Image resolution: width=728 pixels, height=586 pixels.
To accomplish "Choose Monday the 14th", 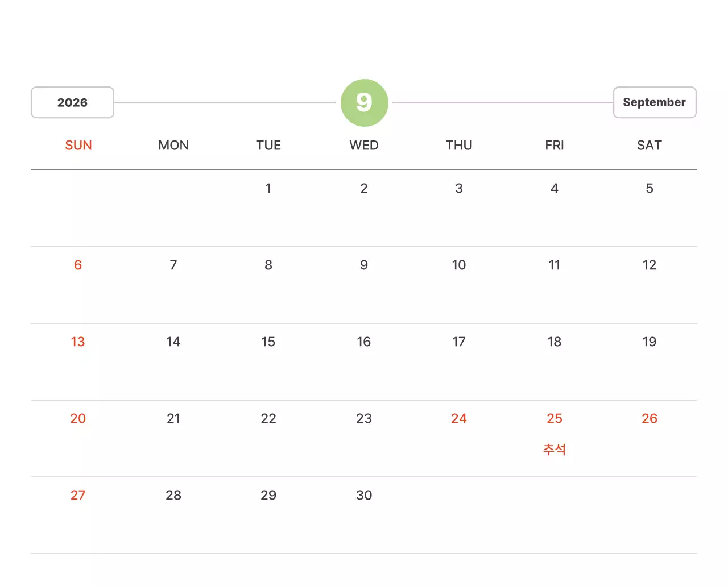I will tap(173, 342).
